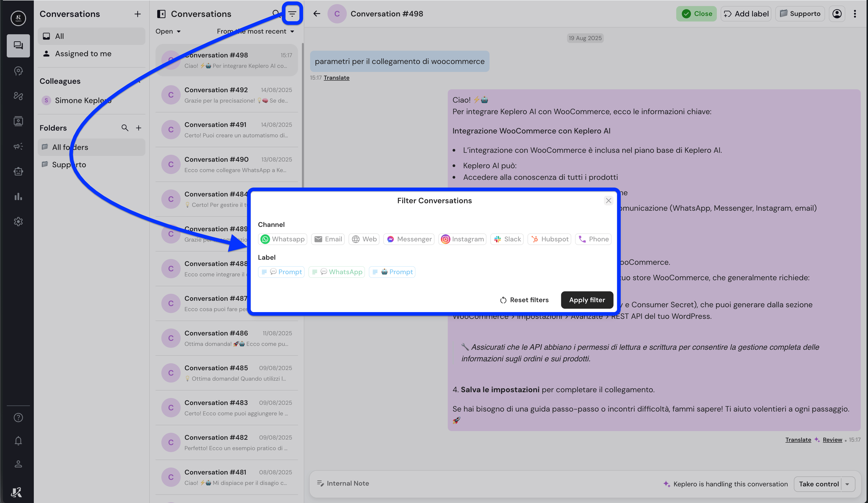Open settings gear in left sidebar
Image resolution: width=868 pixels, height=503 pixels.
[18, 221]
